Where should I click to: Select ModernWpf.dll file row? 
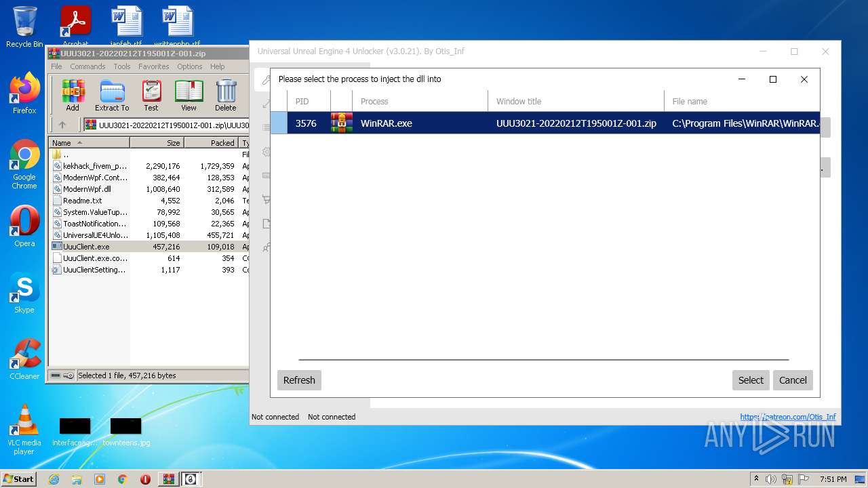149,189
